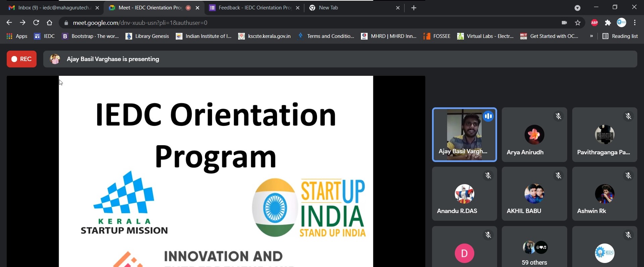The image size is (644, 267).
Task: Click the red REC recording button
Action: pos(22,59)
